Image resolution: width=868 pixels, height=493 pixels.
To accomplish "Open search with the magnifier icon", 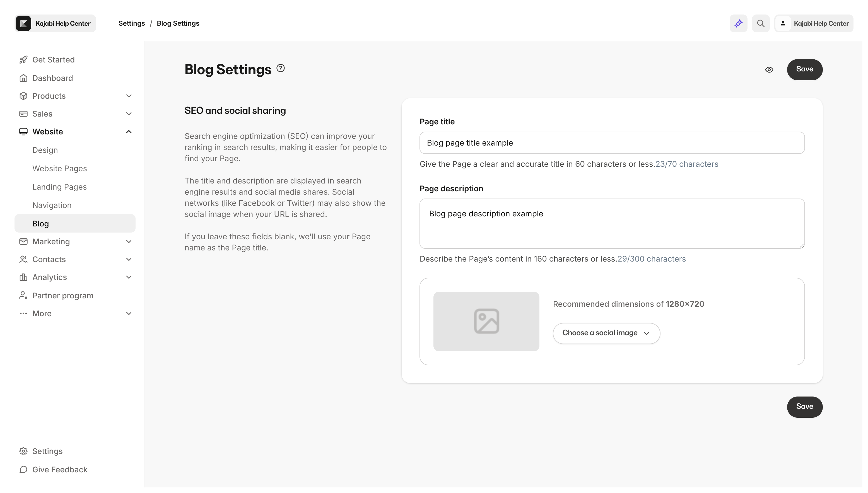I will 761,23.
